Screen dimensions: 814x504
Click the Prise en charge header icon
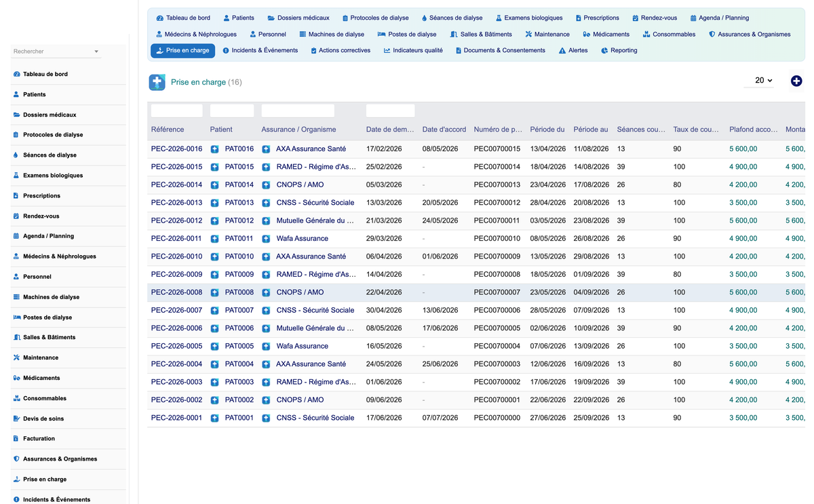click(x=157, y=82)
